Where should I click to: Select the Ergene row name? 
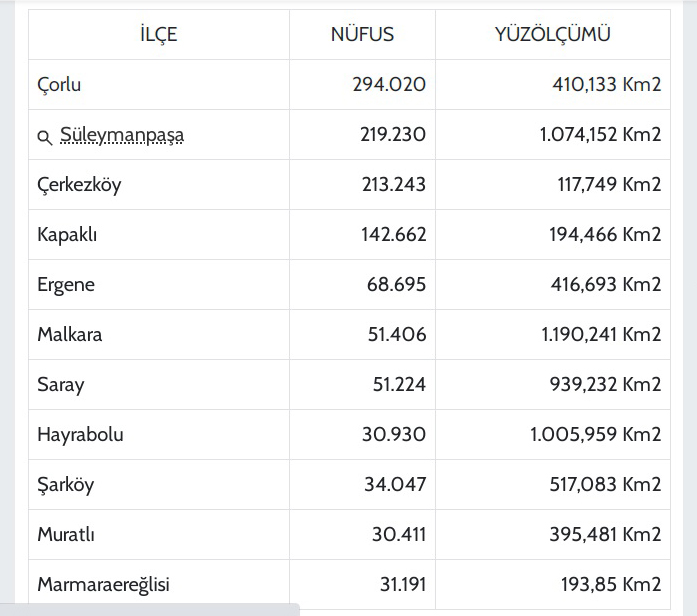click(x=66, y=285)
